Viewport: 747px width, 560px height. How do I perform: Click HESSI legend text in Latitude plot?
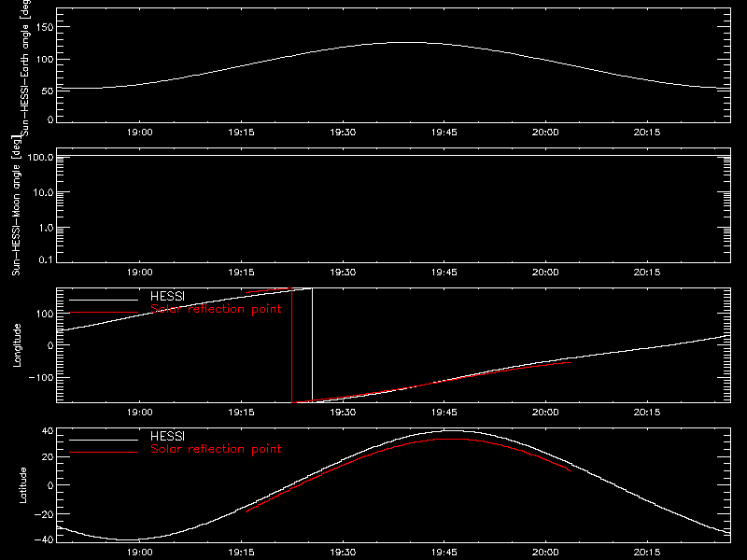click(x=167, y=436)
